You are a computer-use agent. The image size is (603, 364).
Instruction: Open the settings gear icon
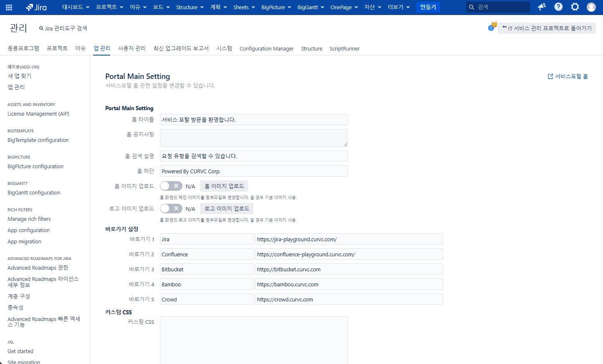tap(575, 7)
